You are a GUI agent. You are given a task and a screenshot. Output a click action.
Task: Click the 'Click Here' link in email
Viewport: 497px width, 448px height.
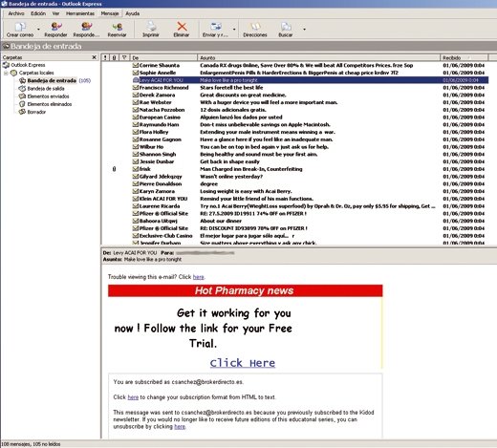point(243,363)
